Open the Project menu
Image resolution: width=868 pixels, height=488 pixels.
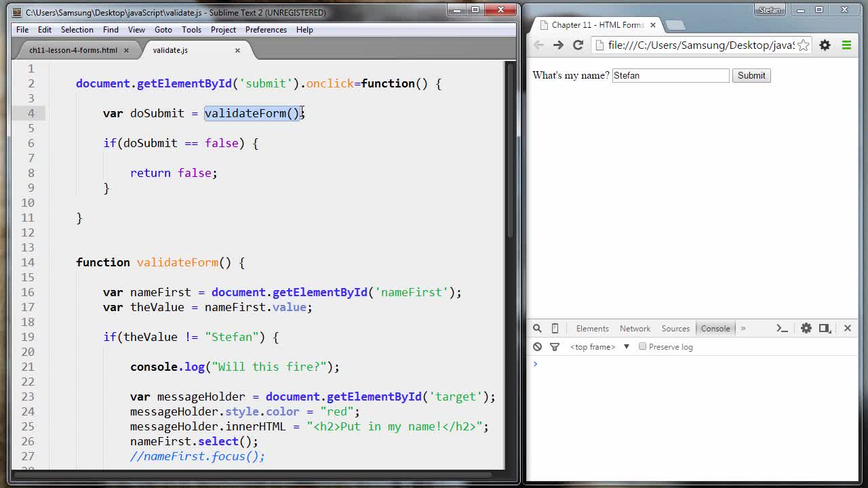pyautogui.click(x=223, y=30)
